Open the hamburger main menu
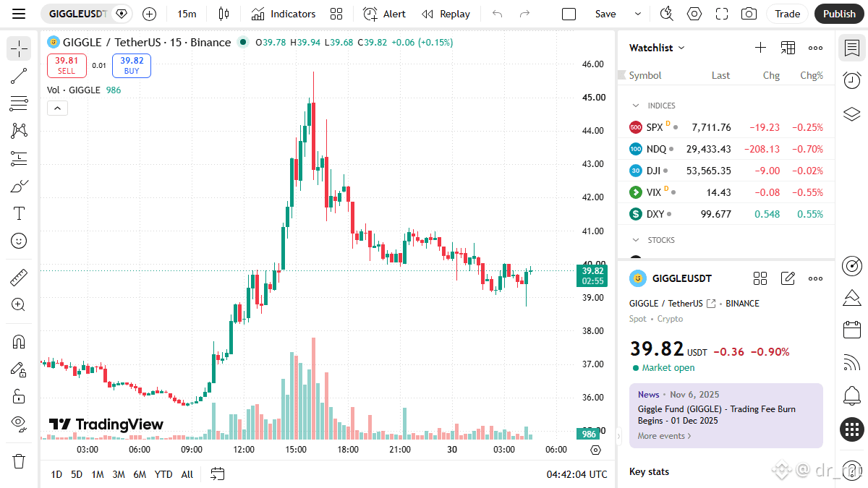Viewport: 868px width, 488px height. coord(19,14)
